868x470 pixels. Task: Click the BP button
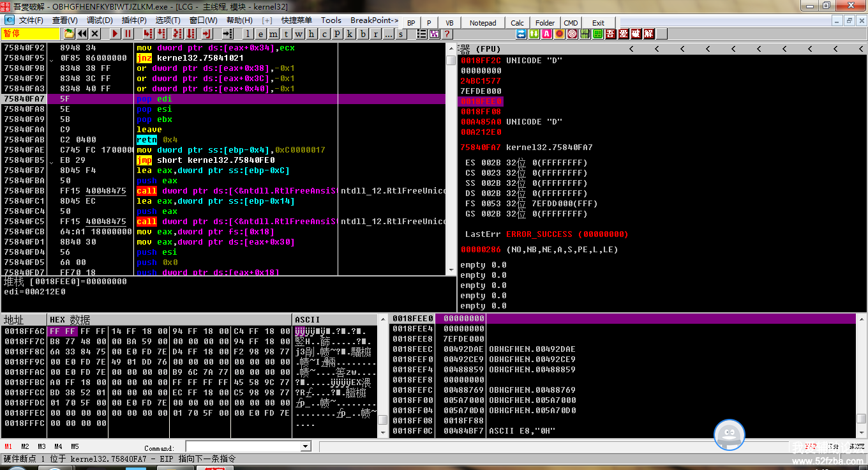pyautogui.click(x=411, y=23)
